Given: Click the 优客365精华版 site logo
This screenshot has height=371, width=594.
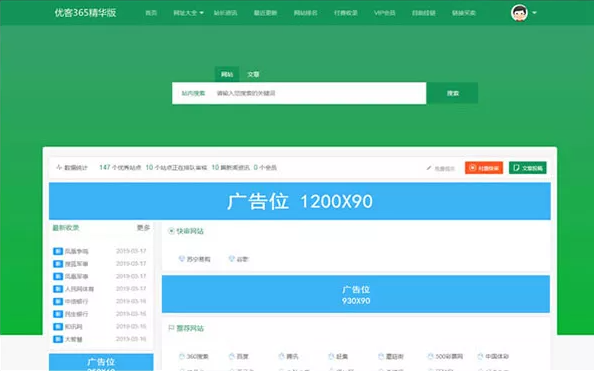Looking at the screenshot, I should tap(85, 13).
